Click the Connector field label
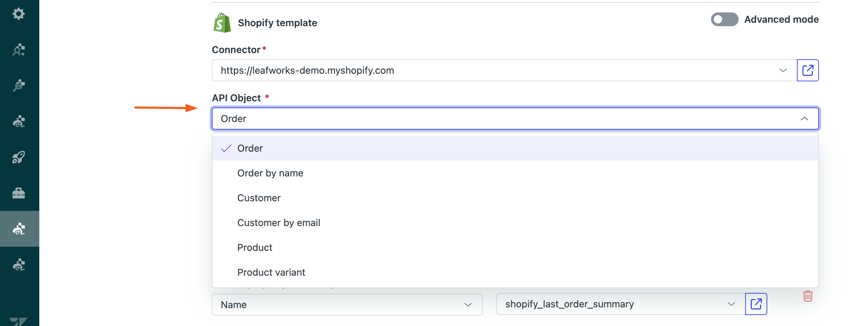Screen dimensions: 868x326 (236, 50)
